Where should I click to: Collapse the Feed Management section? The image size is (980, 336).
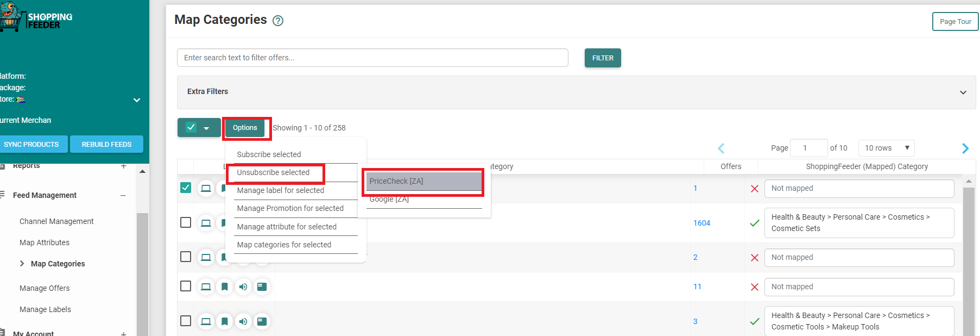coord(123,195)
